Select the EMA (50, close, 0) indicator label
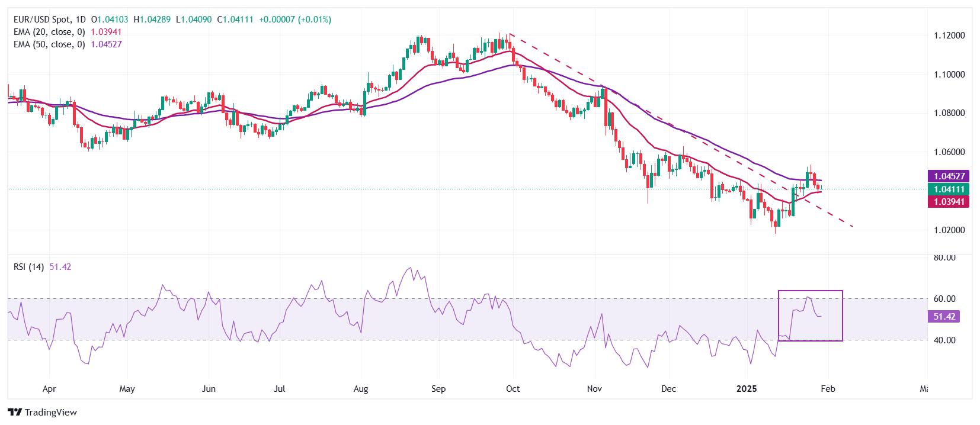 click(49, 44)
